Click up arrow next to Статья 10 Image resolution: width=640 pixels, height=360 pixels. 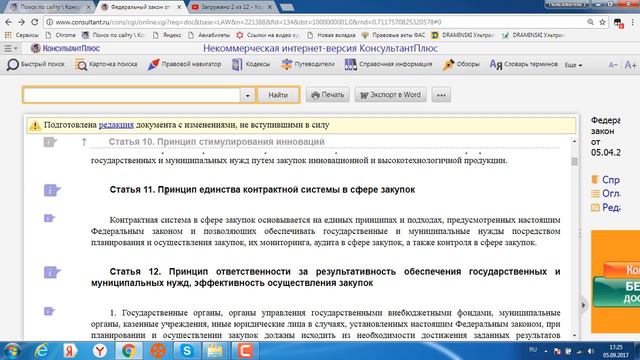(x=84, y=142)
